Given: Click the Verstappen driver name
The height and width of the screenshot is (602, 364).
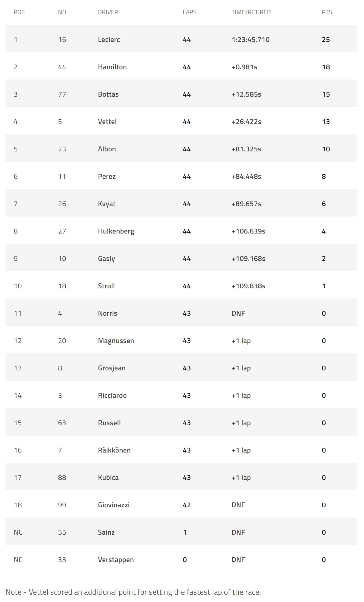Looking at the screenshot, I should coord(116,560).
